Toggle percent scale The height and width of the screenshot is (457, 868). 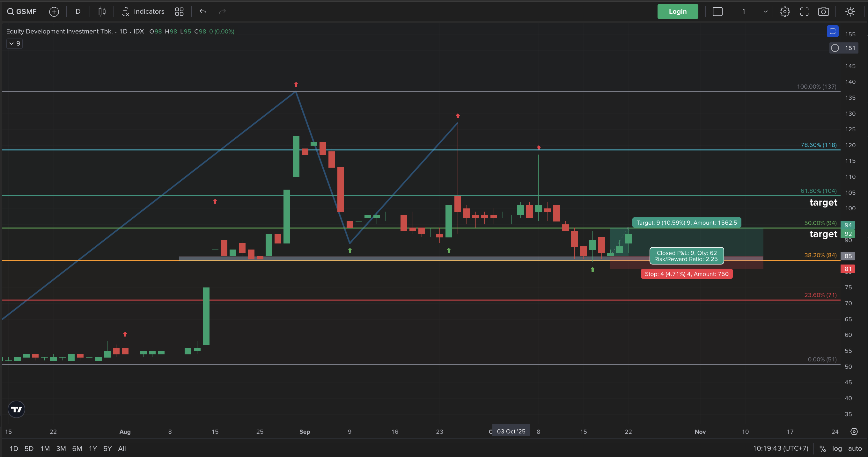pyautogui.click(x=822, y=448)
